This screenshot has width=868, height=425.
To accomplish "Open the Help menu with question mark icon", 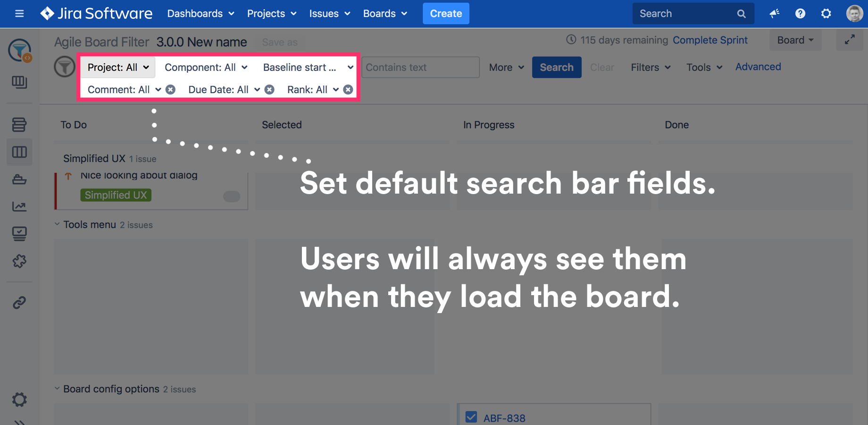I will click(x=800, y=13).
